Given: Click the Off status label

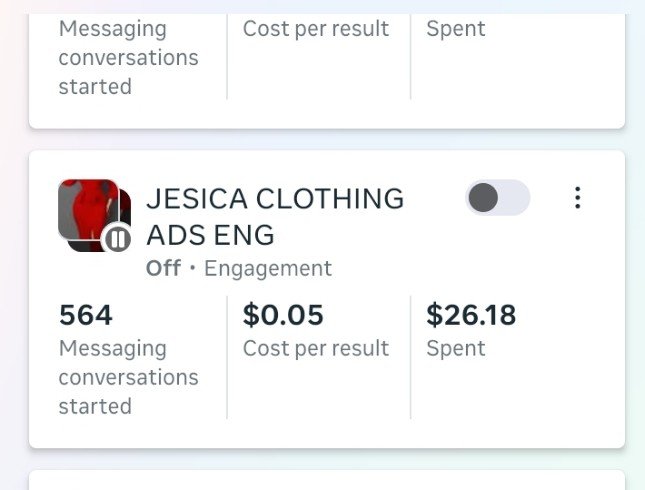Looking at the screenshot, I should (163, 268).
